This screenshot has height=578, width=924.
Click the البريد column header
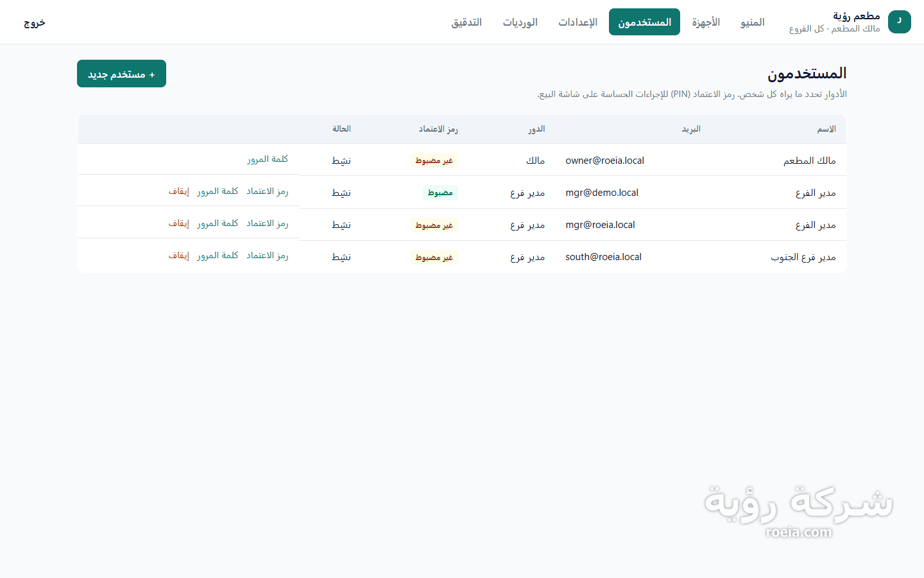(x=690, y=129)
